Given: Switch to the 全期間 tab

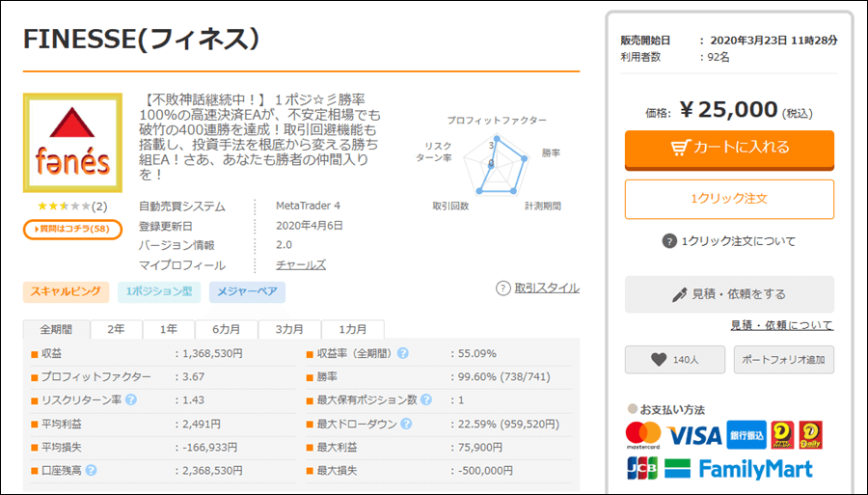Looking at the screenshot, I should [56, 329].
